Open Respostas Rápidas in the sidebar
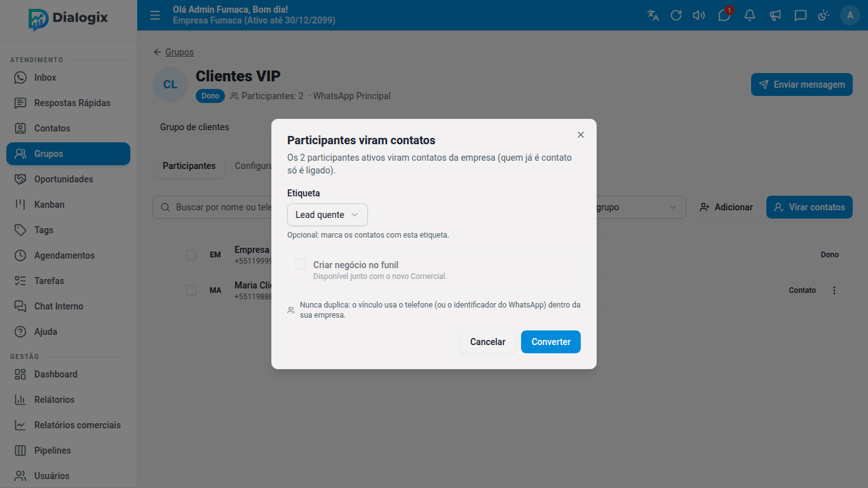868x488 pixels. tap(68, 103)
